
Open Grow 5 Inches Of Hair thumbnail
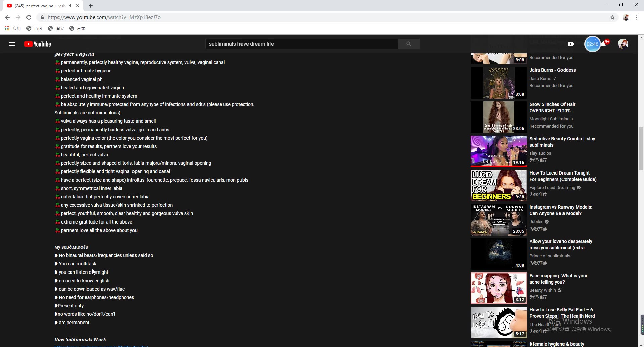[498, 117]
